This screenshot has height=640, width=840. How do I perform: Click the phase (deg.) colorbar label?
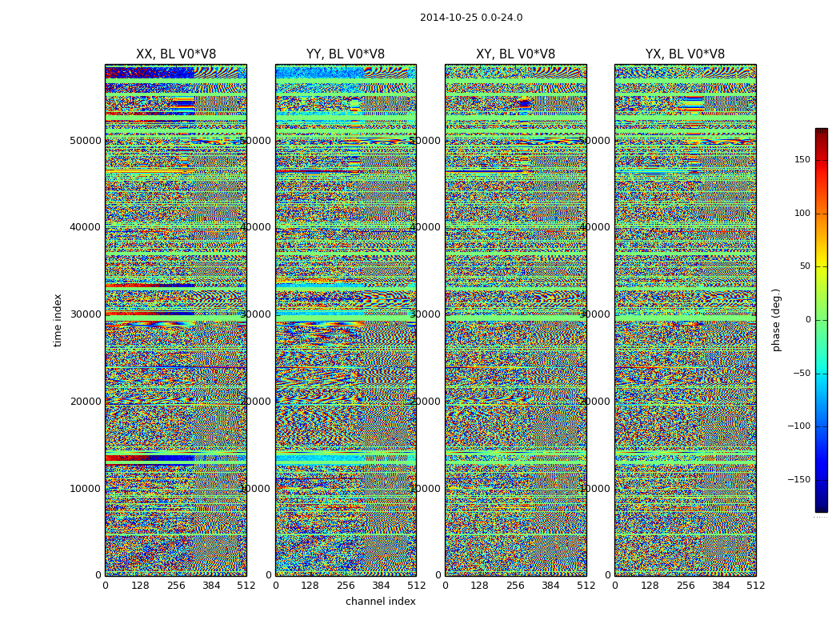coord(776,320)
